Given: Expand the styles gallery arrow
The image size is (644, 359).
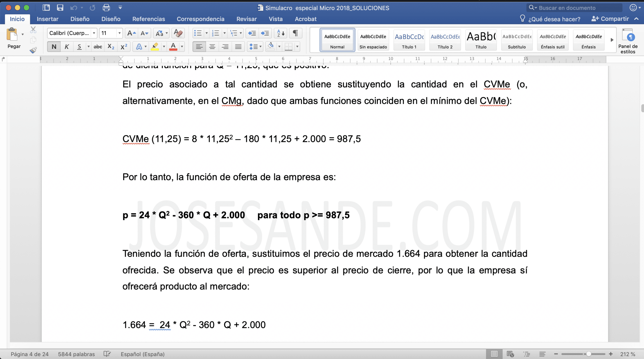Looking at the screenshot, I should 612,40.
